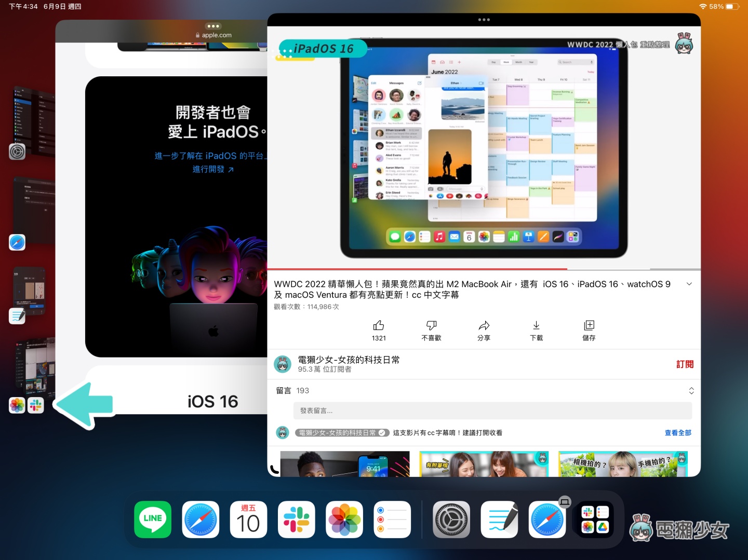Screen dimensions: 748x560
Task: Tap the Safari compass icon in Stage Manager strip
Action: (17, 242)
